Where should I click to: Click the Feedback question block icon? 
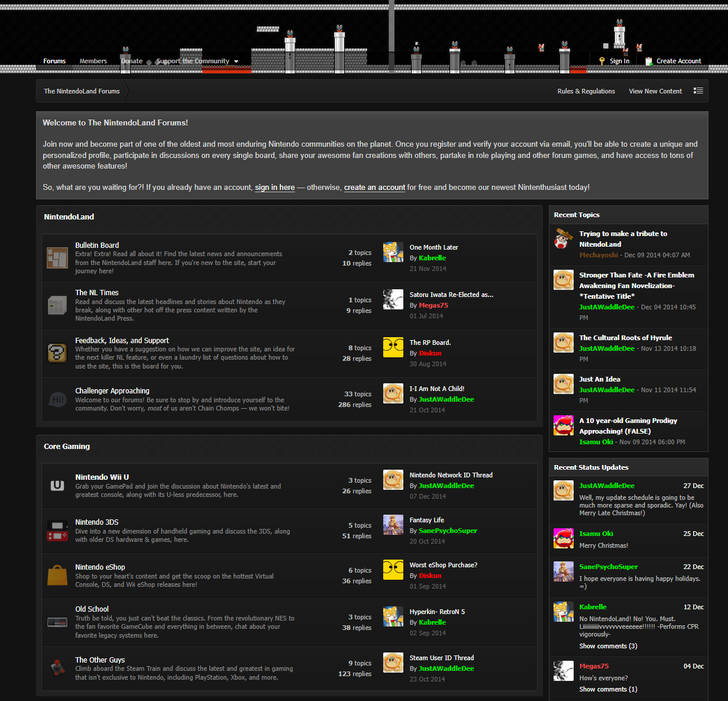57,353
